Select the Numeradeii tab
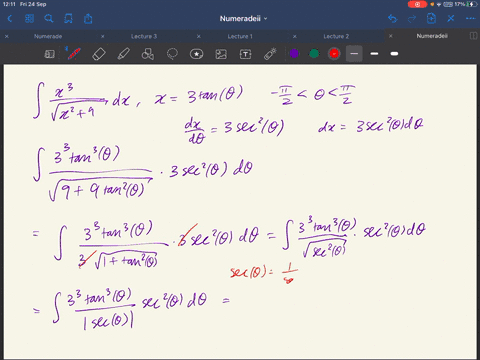The image size is (480, 360). coord(432,36)
